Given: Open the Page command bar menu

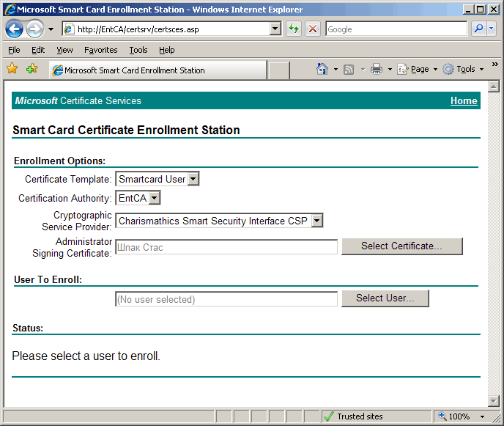Looking at the screenshot, I should point(418,69).
